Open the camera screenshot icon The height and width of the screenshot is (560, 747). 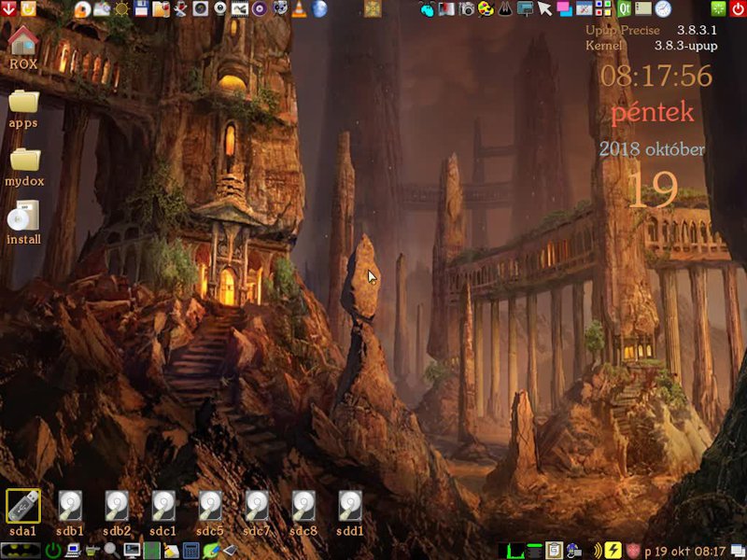click(466, 9)
